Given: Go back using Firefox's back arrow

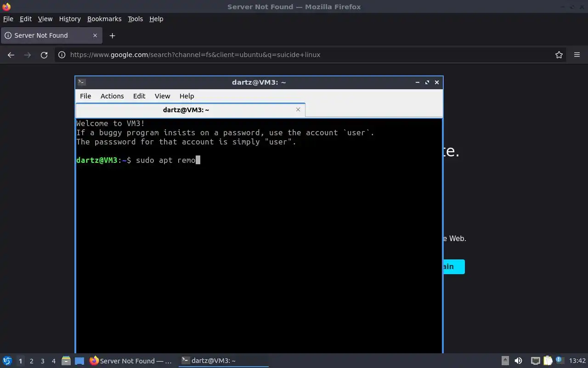Looking at the screenshot, I should click(11, 55).
